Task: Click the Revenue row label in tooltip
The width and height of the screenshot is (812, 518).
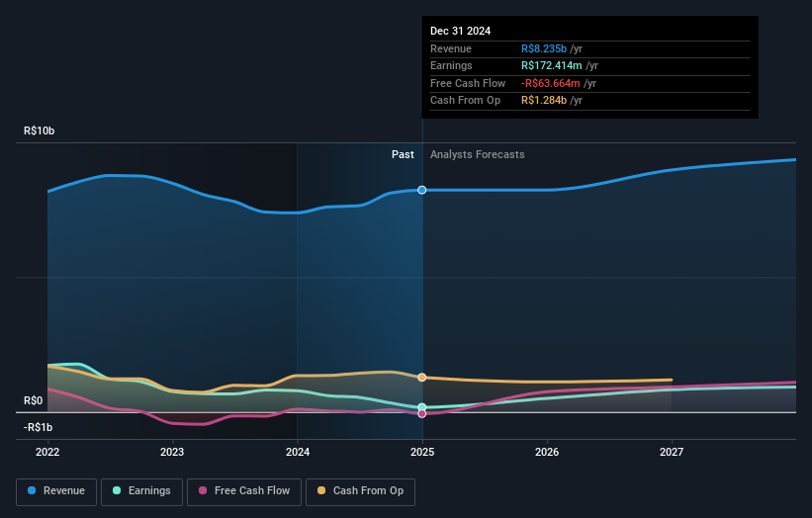Action: coord(451,48)
